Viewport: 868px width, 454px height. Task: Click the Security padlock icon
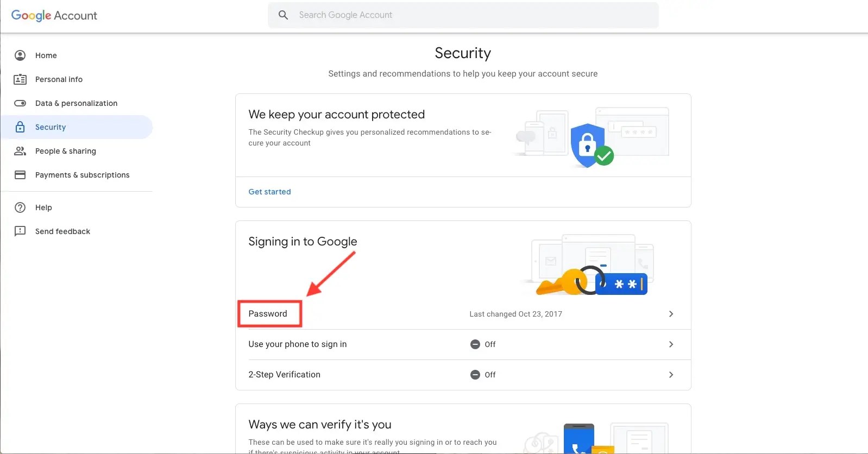click(x=20, y=127)
